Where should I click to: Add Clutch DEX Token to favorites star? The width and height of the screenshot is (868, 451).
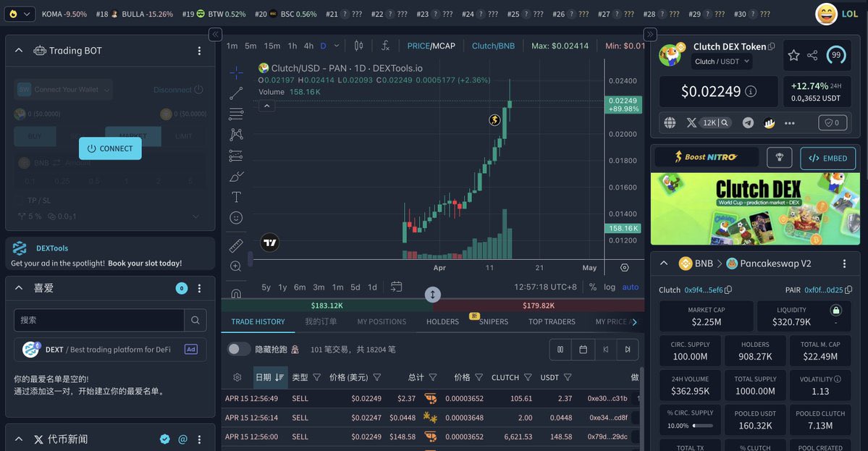(x=794, y=55)
